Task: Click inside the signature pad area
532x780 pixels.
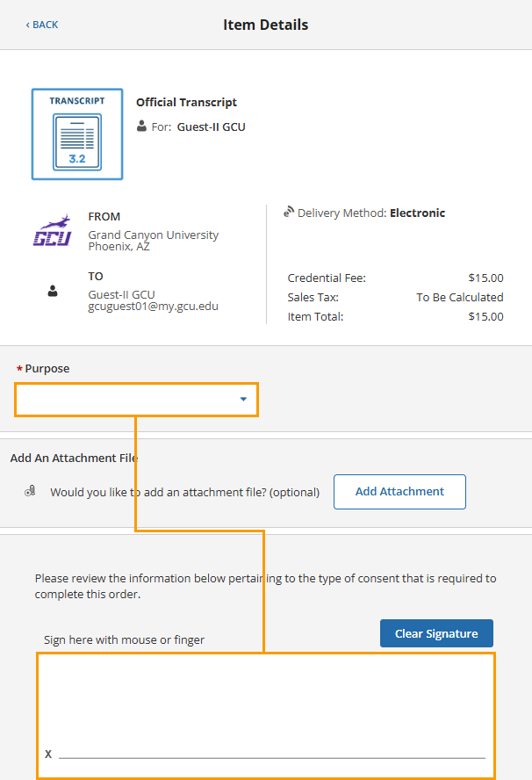Action: tap(266, 715)
